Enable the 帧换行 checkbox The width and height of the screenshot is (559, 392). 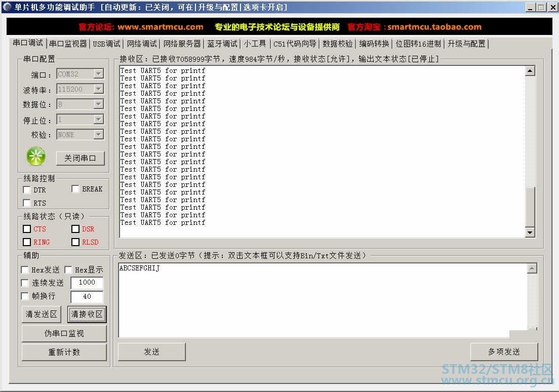(x=25, y=296)
